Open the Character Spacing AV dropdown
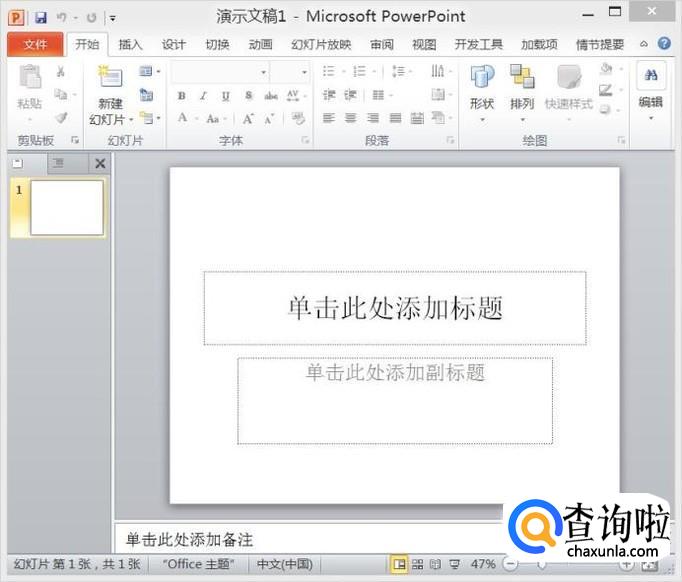This screenshot has height=582, width=682. (x=297, y=96)
